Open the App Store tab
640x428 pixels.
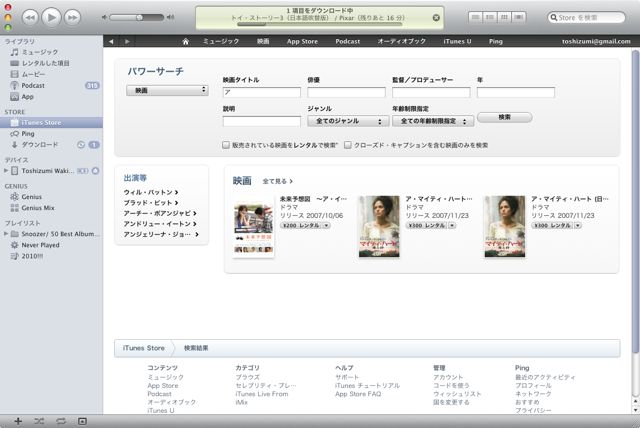(x=302, y=41)
